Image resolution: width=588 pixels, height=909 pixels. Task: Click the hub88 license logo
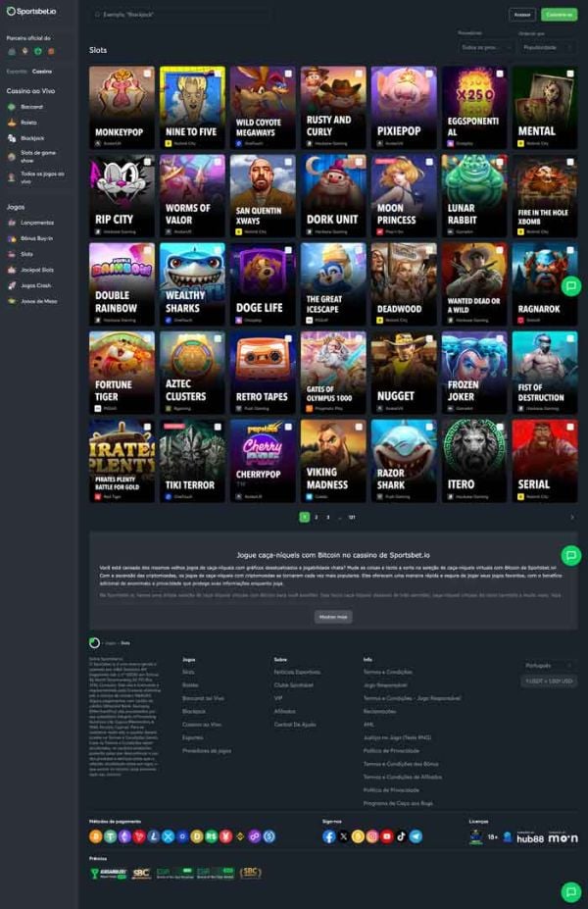click(x=530, y=838)
